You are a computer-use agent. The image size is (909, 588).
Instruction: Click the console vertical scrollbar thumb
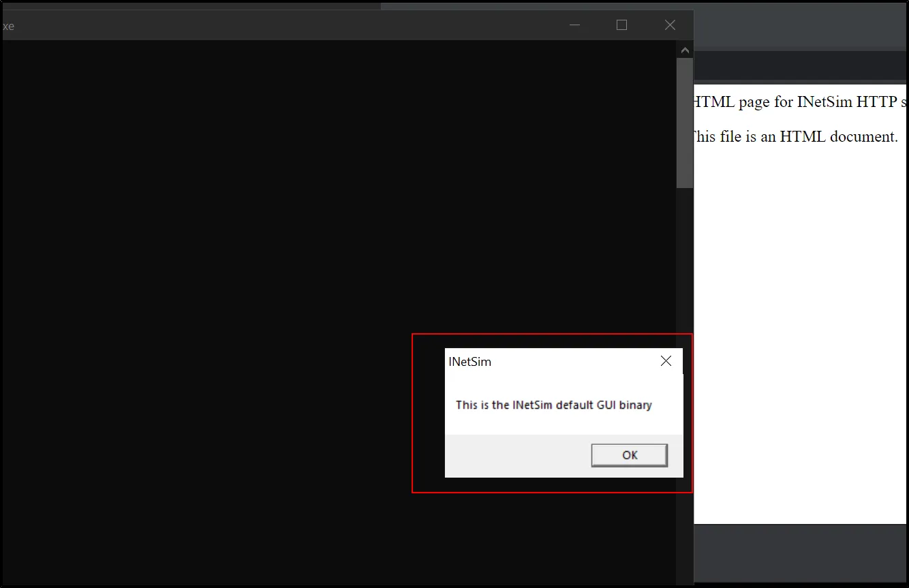tap(685, 123)
